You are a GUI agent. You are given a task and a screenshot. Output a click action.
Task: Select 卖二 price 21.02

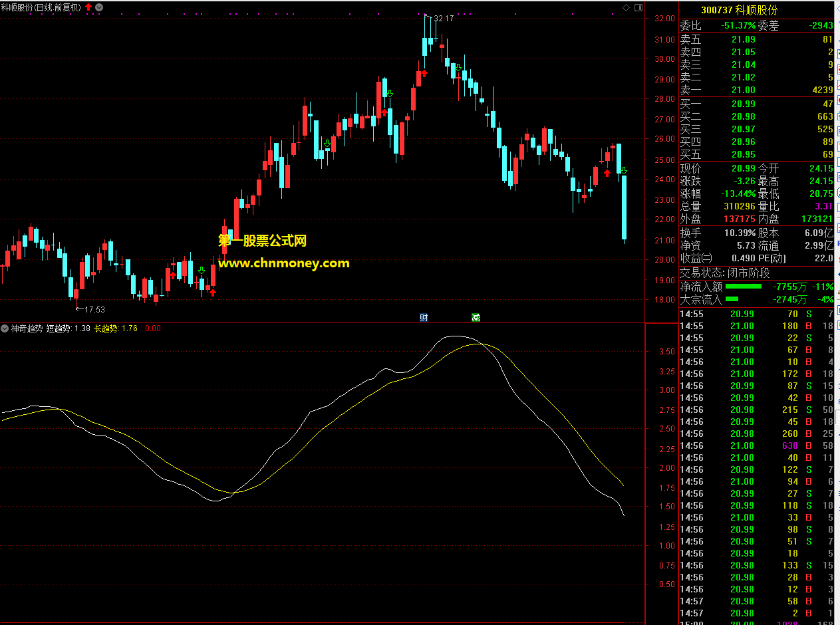744,77
